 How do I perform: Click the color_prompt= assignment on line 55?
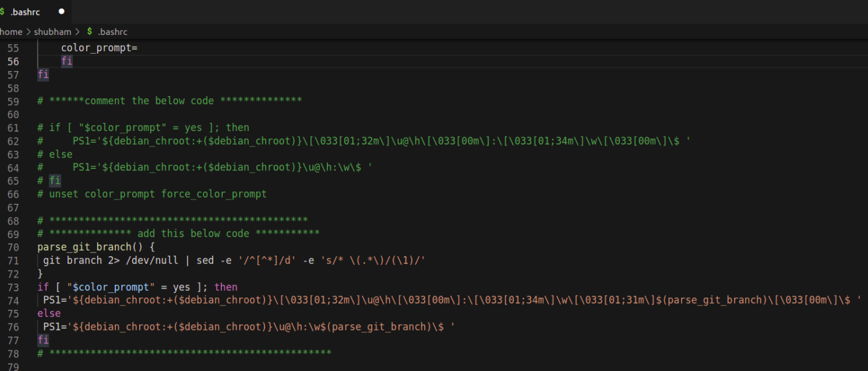click(x=99, y=47)
